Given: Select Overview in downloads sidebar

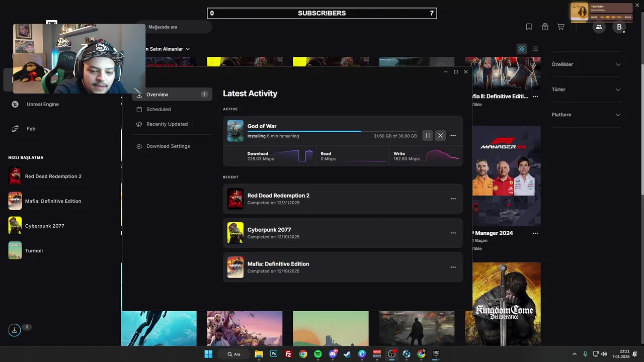Looking at the screenshot, I should pyautogui.click(x=172, y=95).
